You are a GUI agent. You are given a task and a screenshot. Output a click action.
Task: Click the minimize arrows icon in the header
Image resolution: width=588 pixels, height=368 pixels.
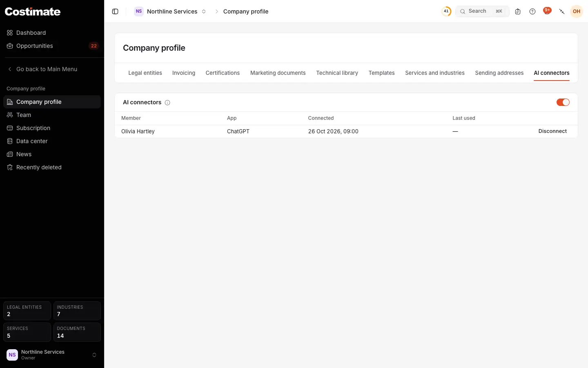(562, 11)
